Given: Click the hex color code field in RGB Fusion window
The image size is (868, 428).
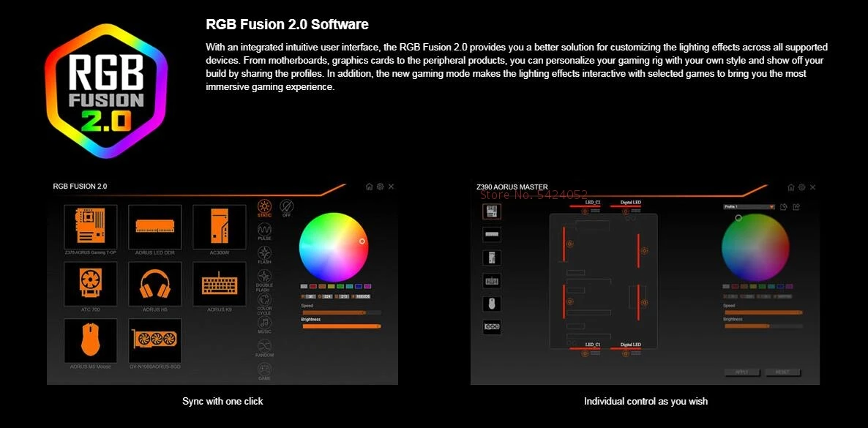Looking at the screenshot, I should [363, 297].
